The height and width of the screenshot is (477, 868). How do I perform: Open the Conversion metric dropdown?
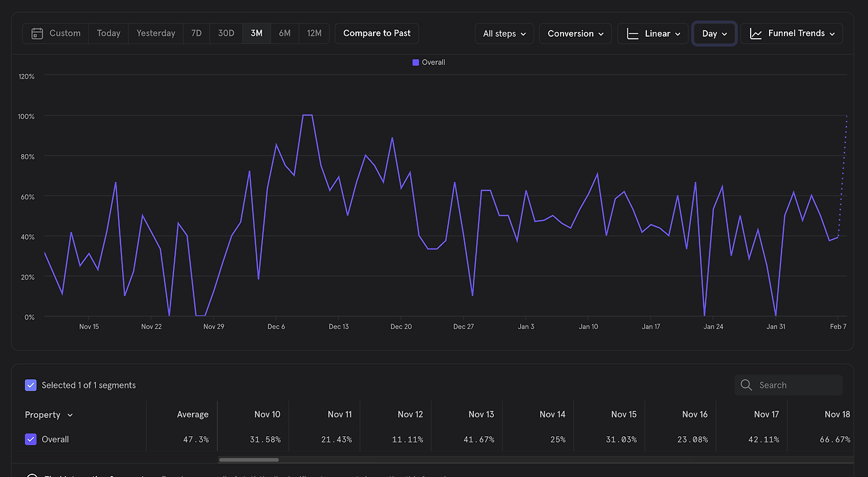[x=575, y=33]
